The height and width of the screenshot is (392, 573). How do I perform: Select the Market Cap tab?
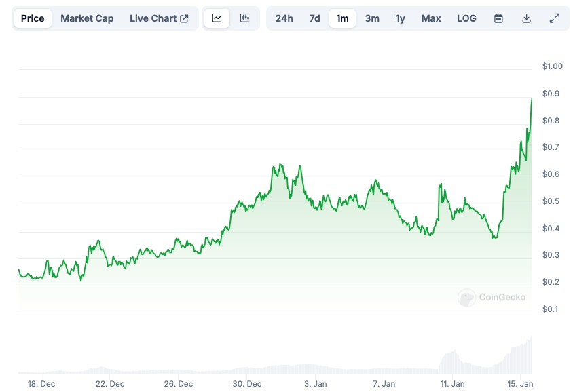click(x=87, y=18)
